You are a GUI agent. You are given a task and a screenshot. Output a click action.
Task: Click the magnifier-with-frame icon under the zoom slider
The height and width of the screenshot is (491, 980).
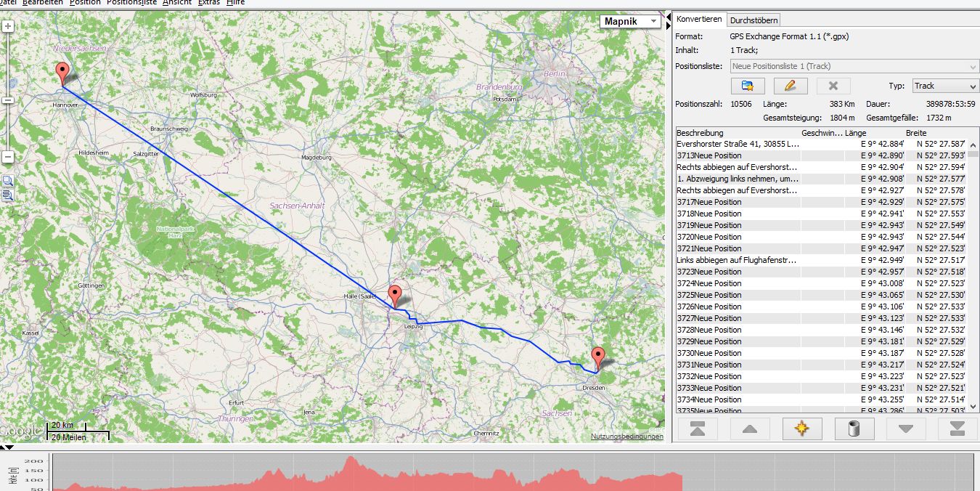[x=7, y=181]
